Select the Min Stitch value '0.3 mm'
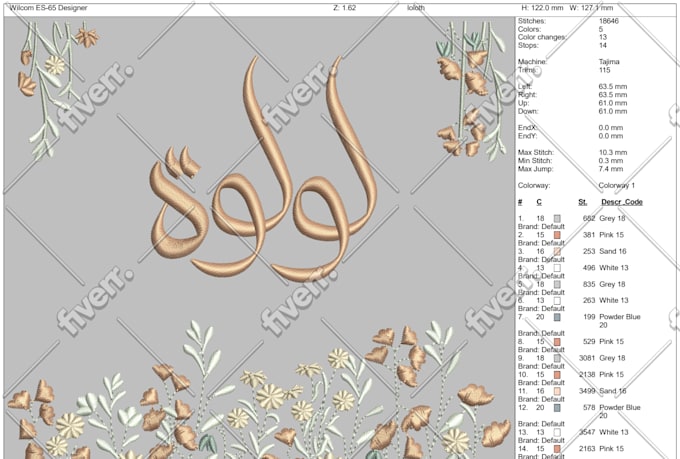680x459 pixels. (x=611, y=161)
